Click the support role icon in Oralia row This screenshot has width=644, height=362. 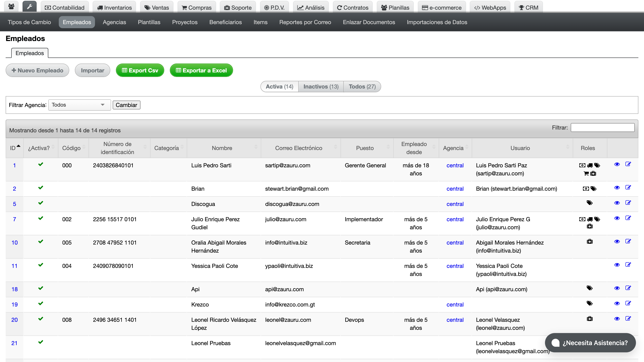[x=589, y=242]
